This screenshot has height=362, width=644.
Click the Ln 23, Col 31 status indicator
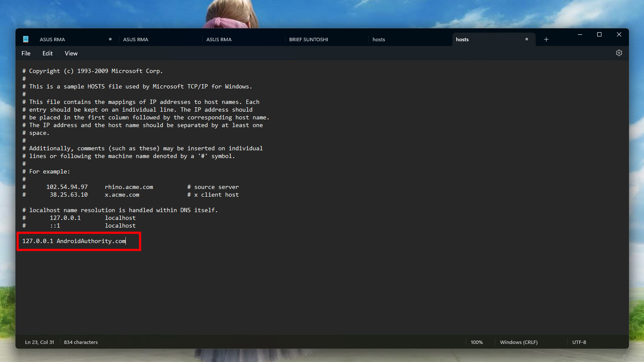(x=40, y=342)
